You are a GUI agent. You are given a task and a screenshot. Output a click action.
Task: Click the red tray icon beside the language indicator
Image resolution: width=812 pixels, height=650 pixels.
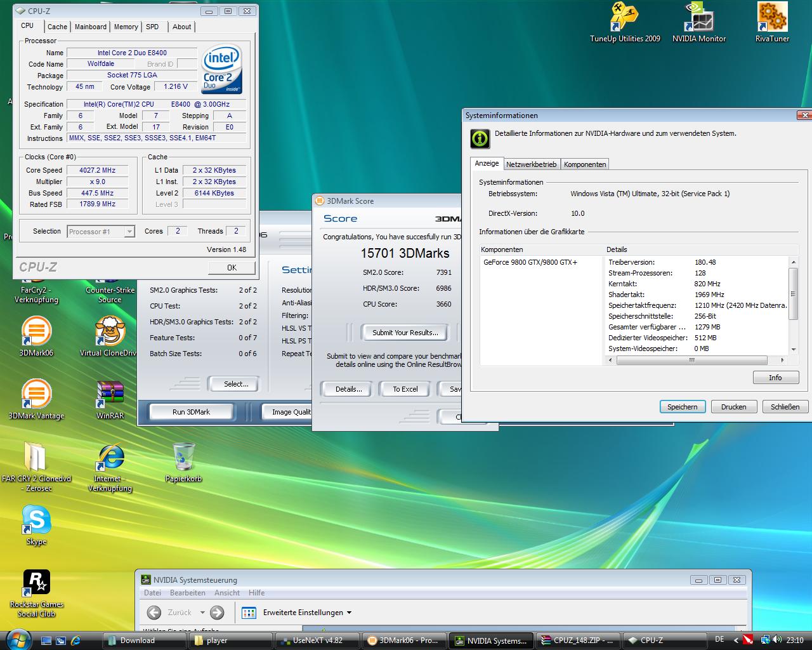[749, 640]
